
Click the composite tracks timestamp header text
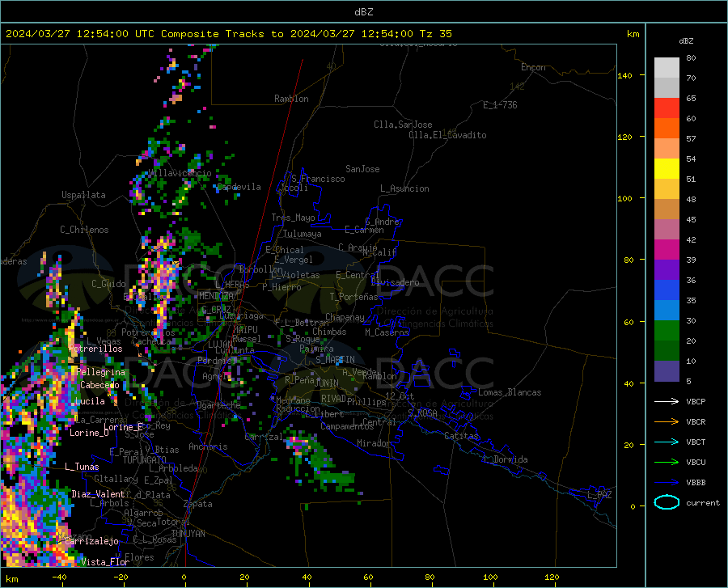point(228,34)
